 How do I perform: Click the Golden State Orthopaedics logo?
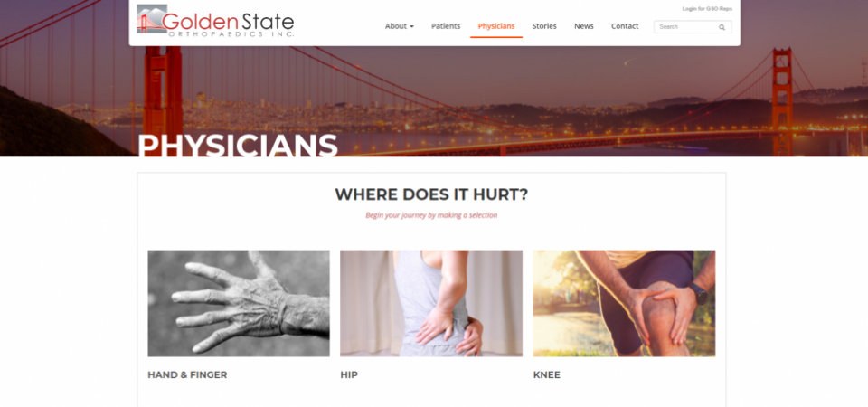[x=215, y=21]
